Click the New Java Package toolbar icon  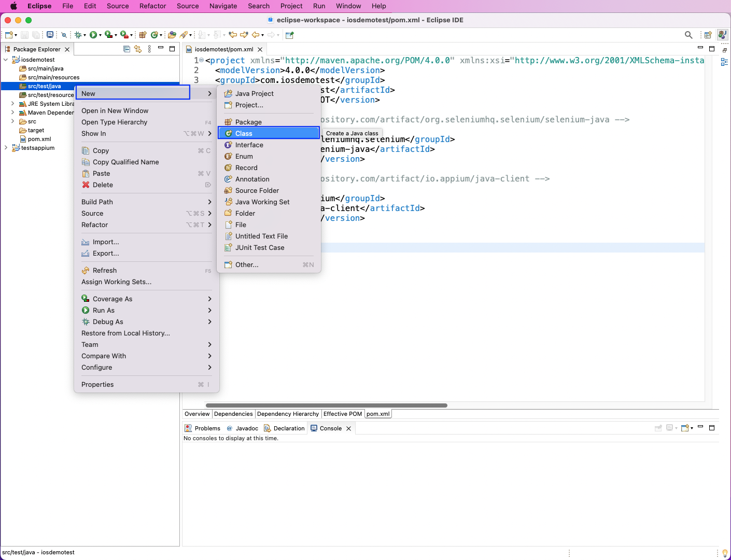tap(143, 35)
